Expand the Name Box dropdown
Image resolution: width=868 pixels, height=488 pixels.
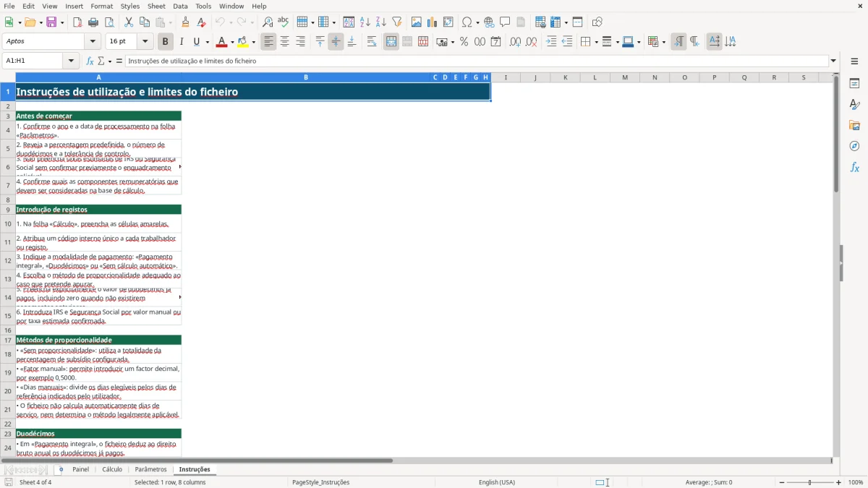[x=72, y=61]
